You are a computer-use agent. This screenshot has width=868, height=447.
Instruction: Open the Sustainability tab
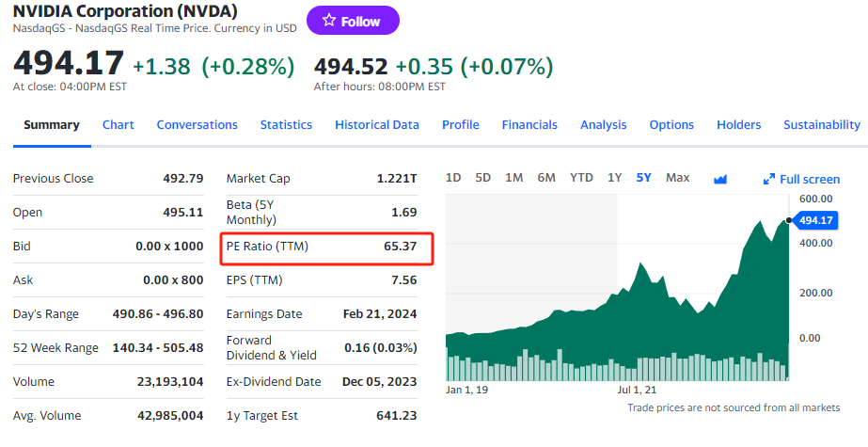(822, 124)
